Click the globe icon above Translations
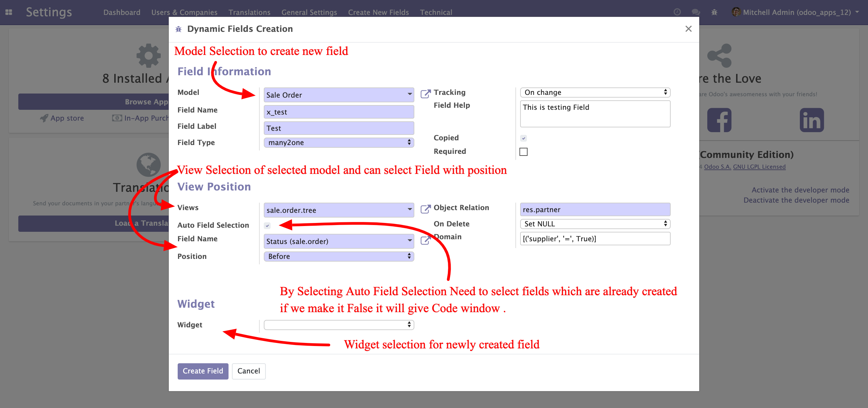Screen dimensions: 868x408 click(149, 165)
